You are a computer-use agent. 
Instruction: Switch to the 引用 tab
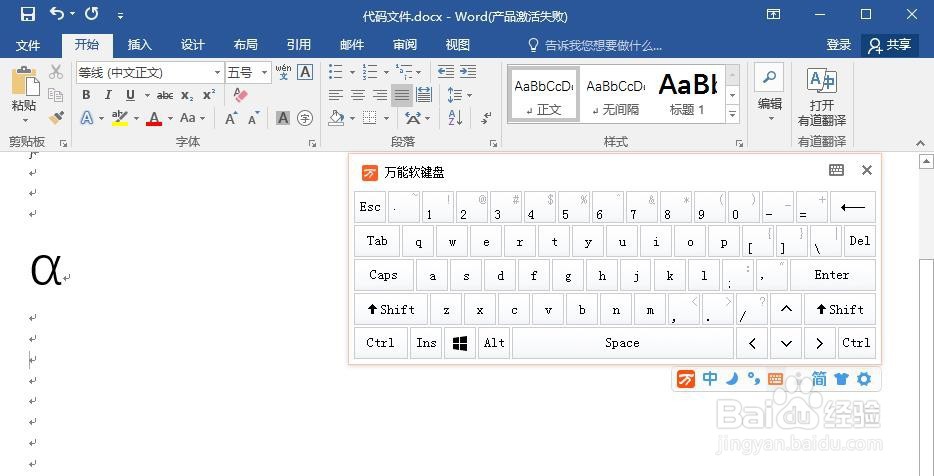[298, 45]
